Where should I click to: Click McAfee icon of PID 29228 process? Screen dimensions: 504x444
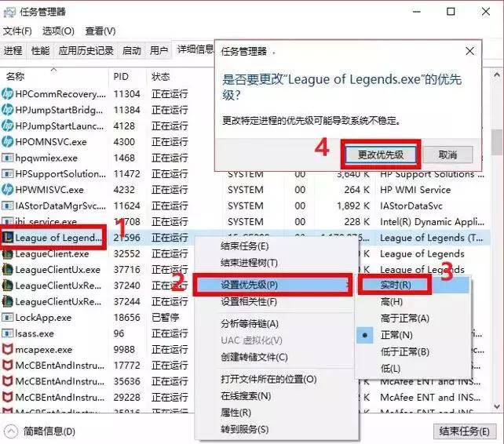[x=7, y=397]
